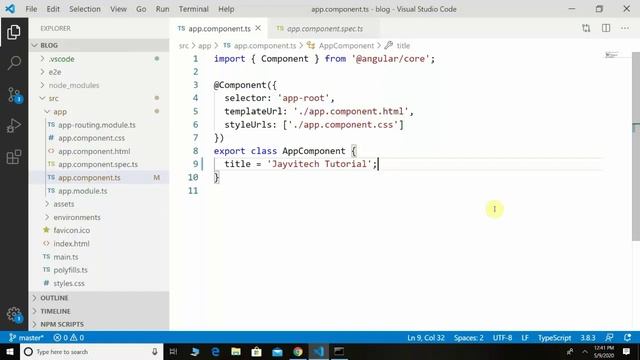Launch Microsoft Edge from taskbar
The height and width of the screenshot is (360, 640).
pyautogui.click(x=215, y=351)
